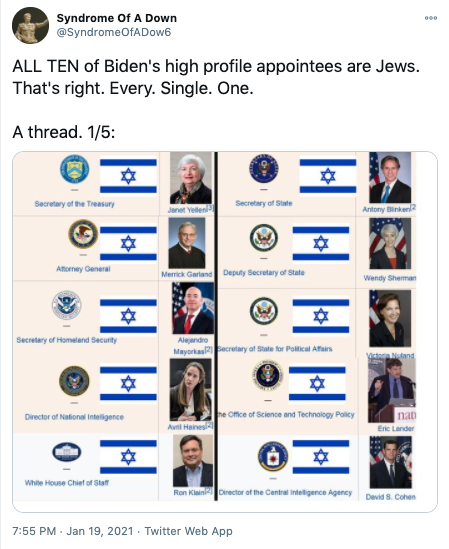Click the Department of Justice seal
449x549 pixels.
pos(83,234)
